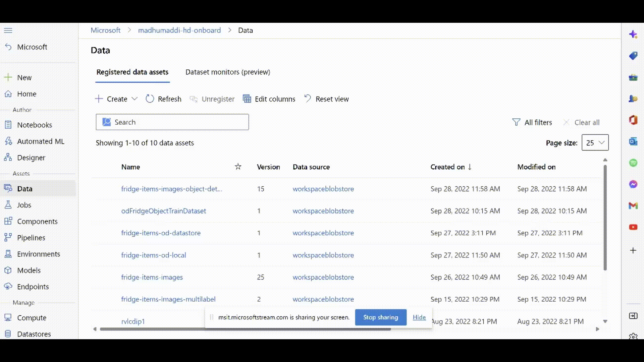Switch to Dataset monitors preview tab
The image size is (644, 362).
[228, 72]
